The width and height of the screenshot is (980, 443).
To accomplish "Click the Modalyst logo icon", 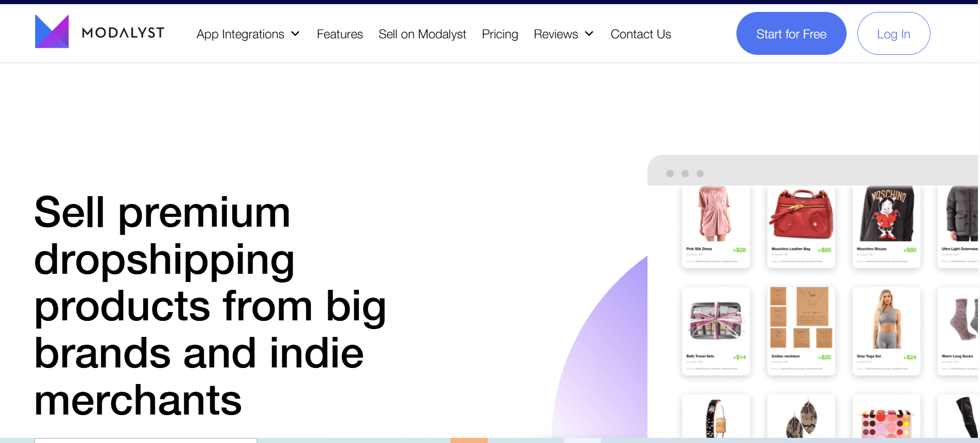I will [52, 32].
